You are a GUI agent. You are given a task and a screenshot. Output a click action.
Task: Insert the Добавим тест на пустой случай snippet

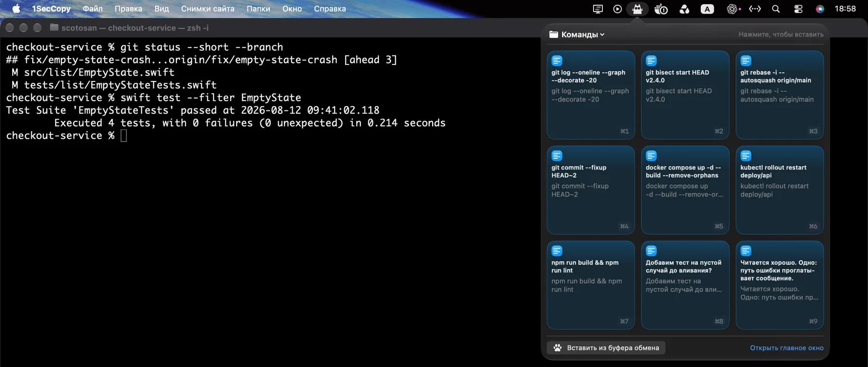[685, 285]
